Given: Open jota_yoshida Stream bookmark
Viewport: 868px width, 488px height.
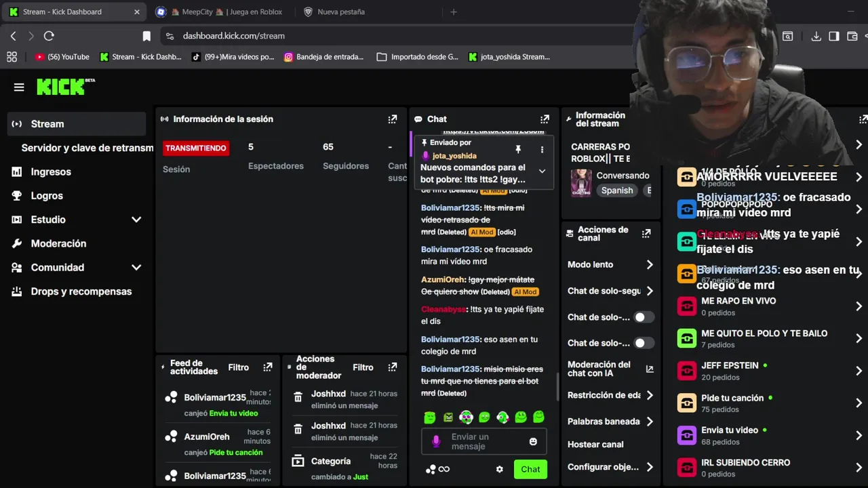Looking at the screenshot, I should pos(509,57).
